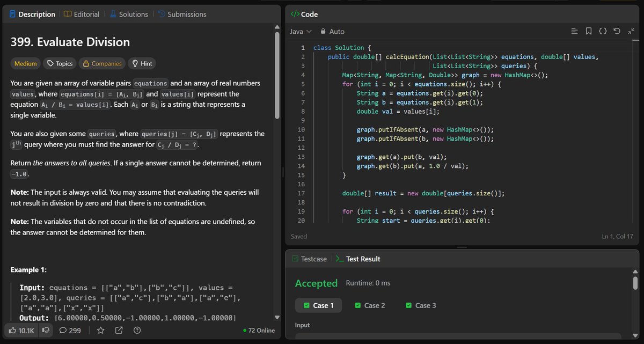Open code snippets curly braces icon
This screenshot has width=644, height=344.
pos(603,32)
